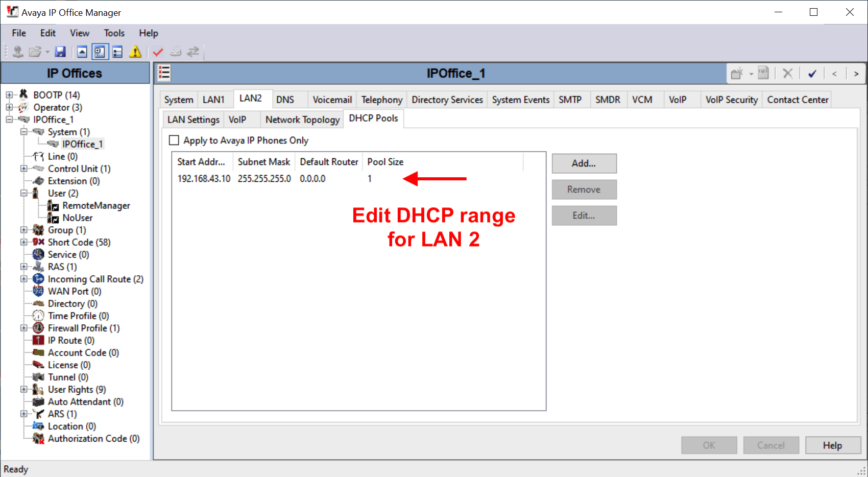The width and height of the screenshot is (868, 477).
Task: Open the Tools menu
Action: [x=114, y=33]
